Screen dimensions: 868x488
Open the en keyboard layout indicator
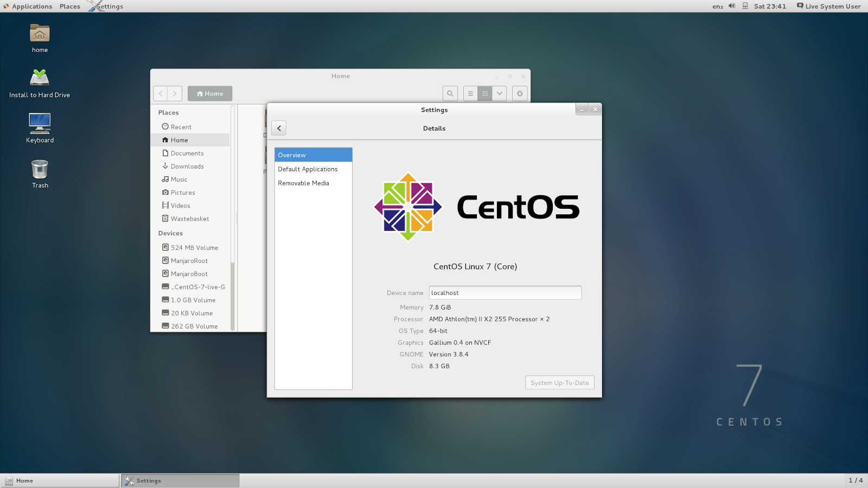pos(718,7)
